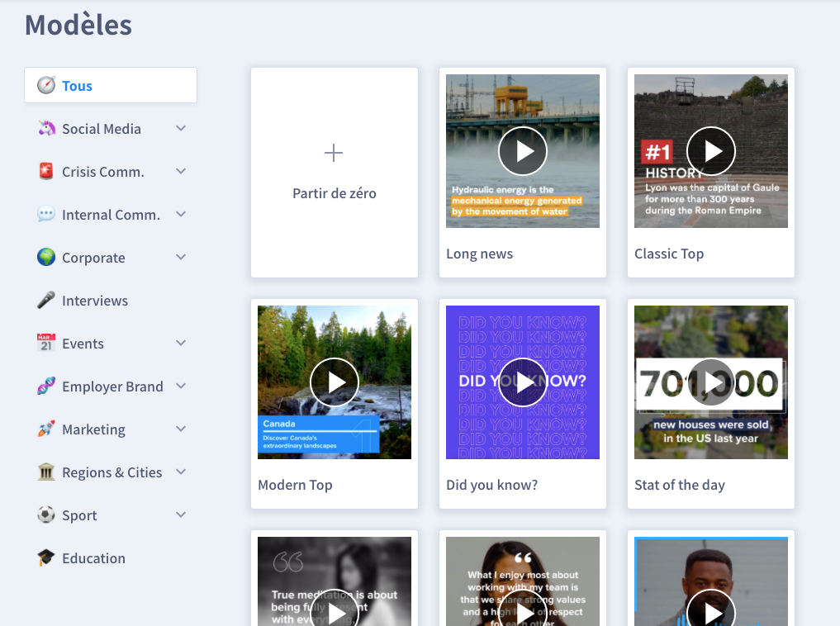The height and width of the screenshot is (626, 840).
Task: Open the Regions & Cities category label
Action: [112, 473]
